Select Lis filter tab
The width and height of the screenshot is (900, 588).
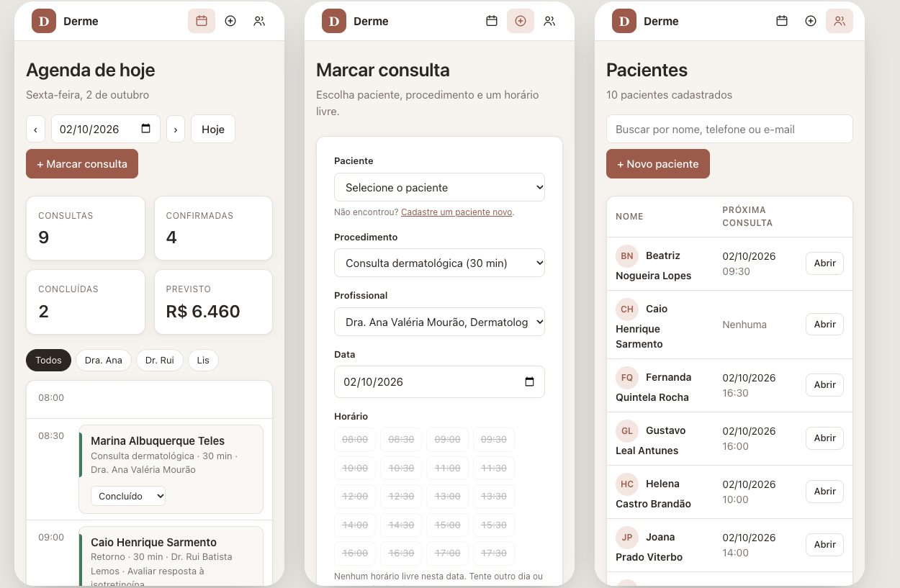(203, 360)
